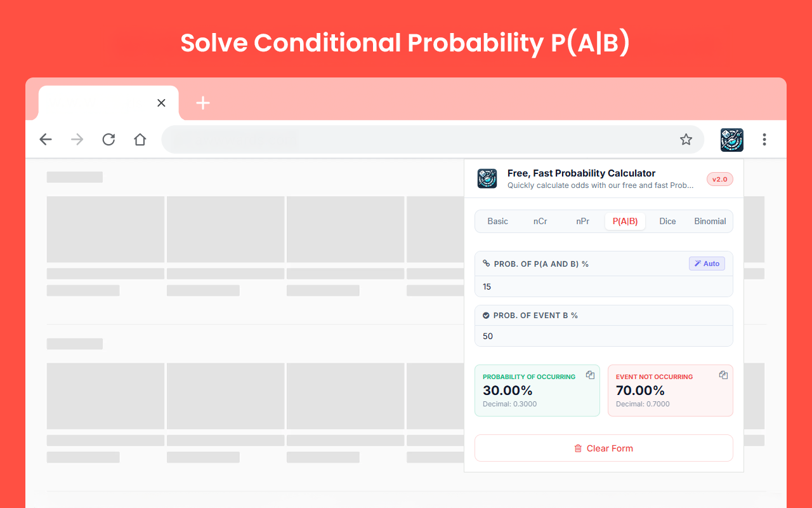Viewport: 812px width, 508px height.
Task: Open the nPr calculator tab
Action: pos(583,221)
